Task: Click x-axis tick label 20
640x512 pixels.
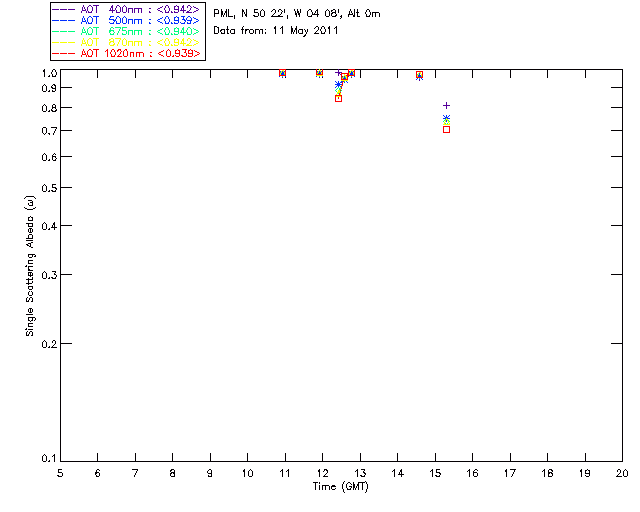Action: coord(622,473)
